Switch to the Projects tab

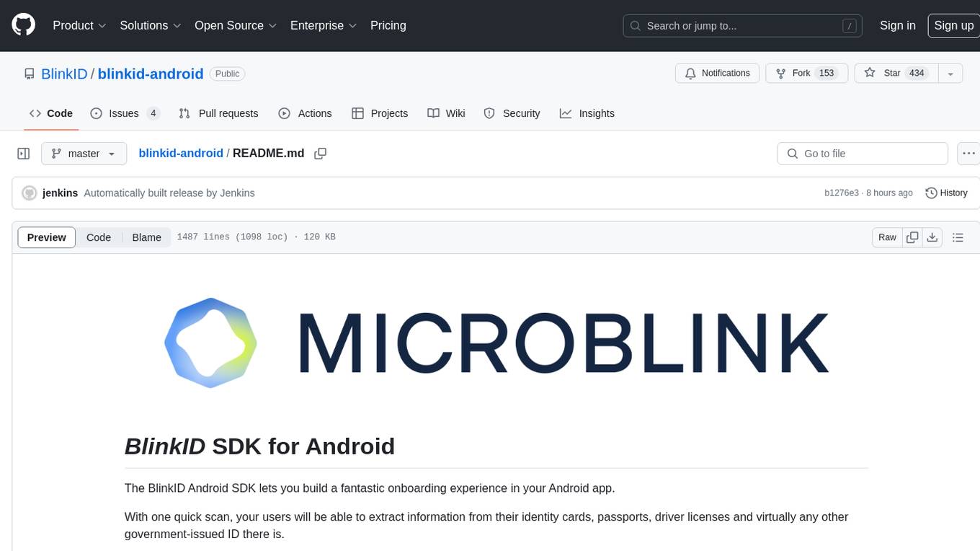(380, 113)
